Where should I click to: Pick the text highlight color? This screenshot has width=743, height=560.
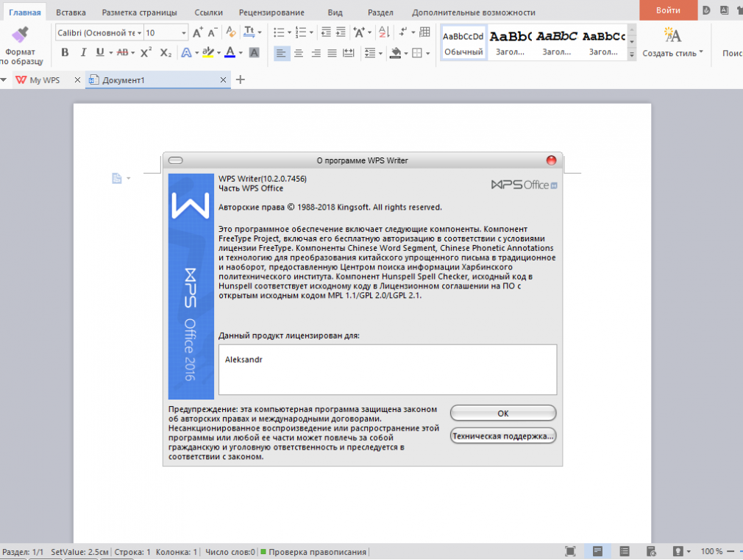coord(208,53)
